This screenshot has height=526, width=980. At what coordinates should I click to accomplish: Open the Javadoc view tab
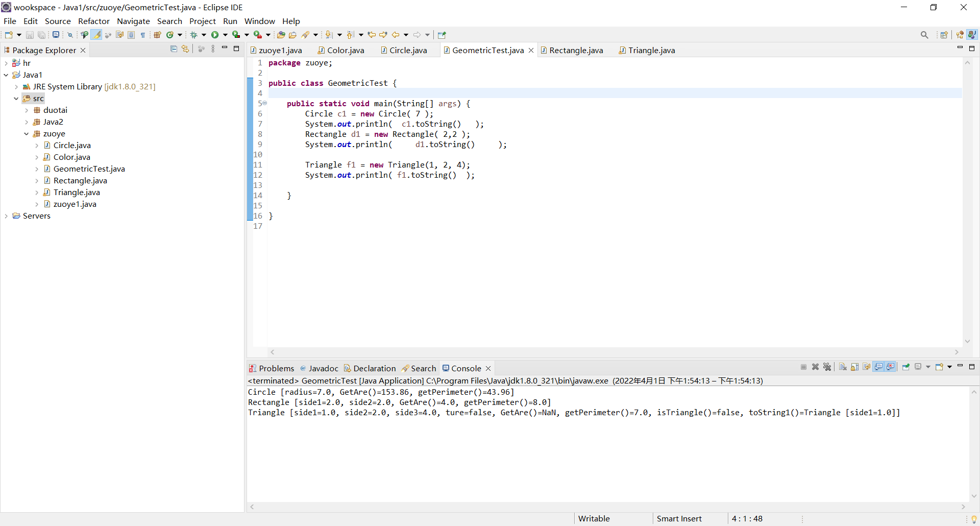(x=319, y=368)
